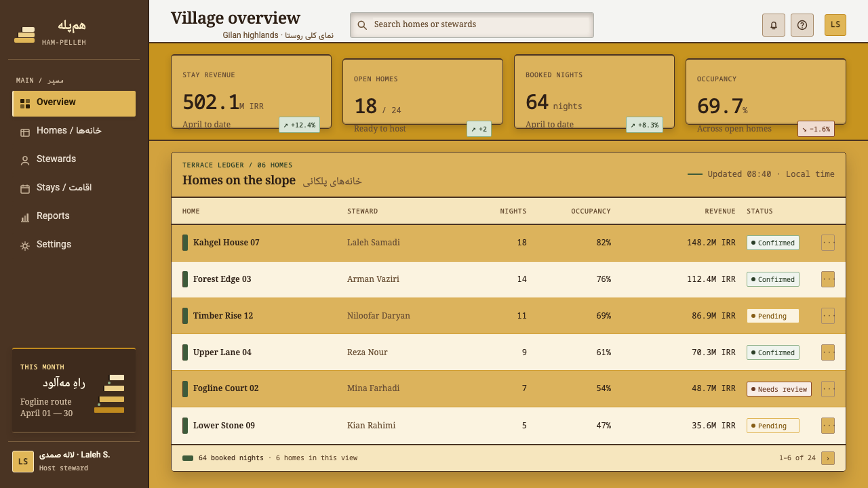Select the Kahgel House 07 name

coord(226,243)
